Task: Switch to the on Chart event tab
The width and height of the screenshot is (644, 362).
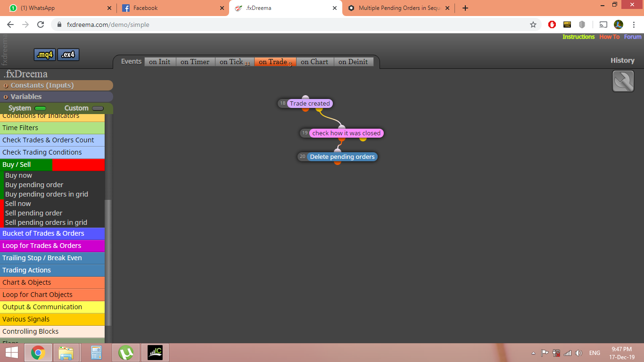Action: pos(315,62)
